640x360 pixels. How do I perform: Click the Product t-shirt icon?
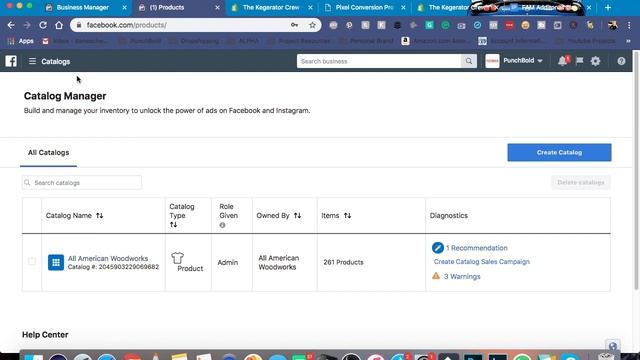click(177, 258)
